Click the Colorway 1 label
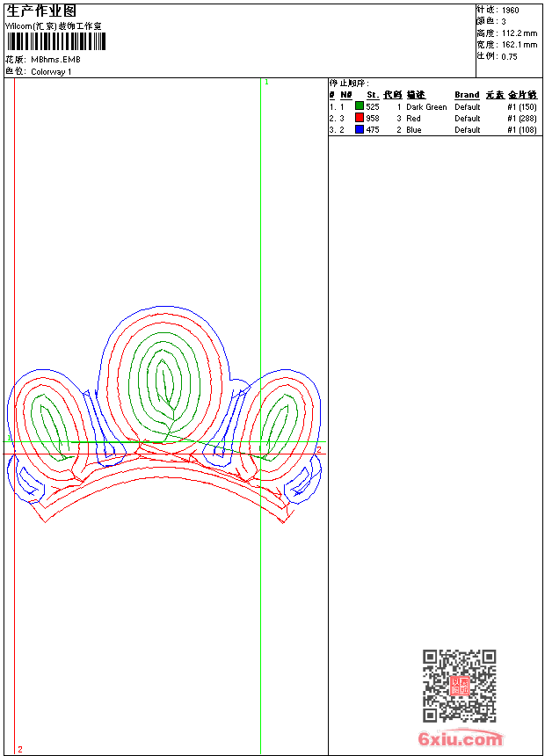545x756 pixels. click(51, 72)
